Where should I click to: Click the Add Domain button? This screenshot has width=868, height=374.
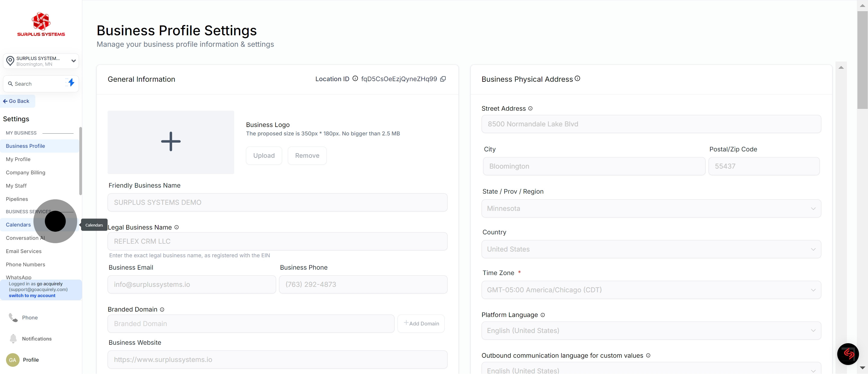(x=421, y=323)
